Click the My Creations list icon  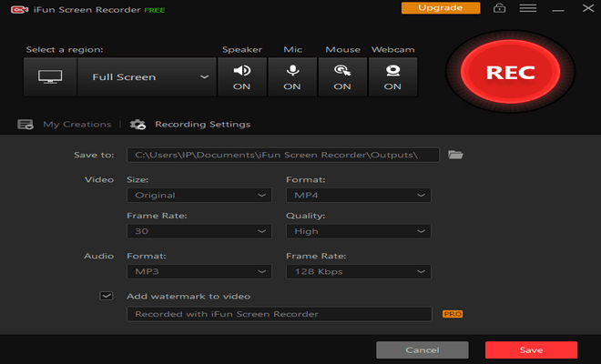(x=25, y=125)
